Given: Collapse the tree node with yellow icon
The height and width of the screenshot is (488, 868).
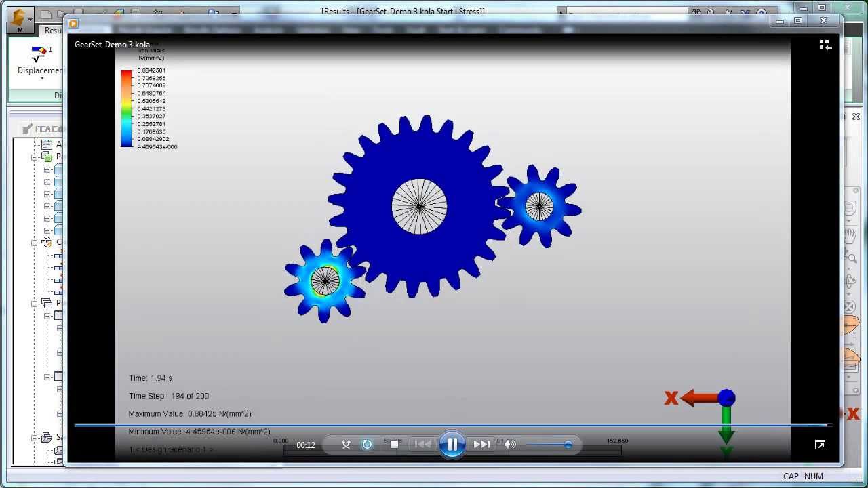Looking at the screenshot, I should click(x=35, y=243).
